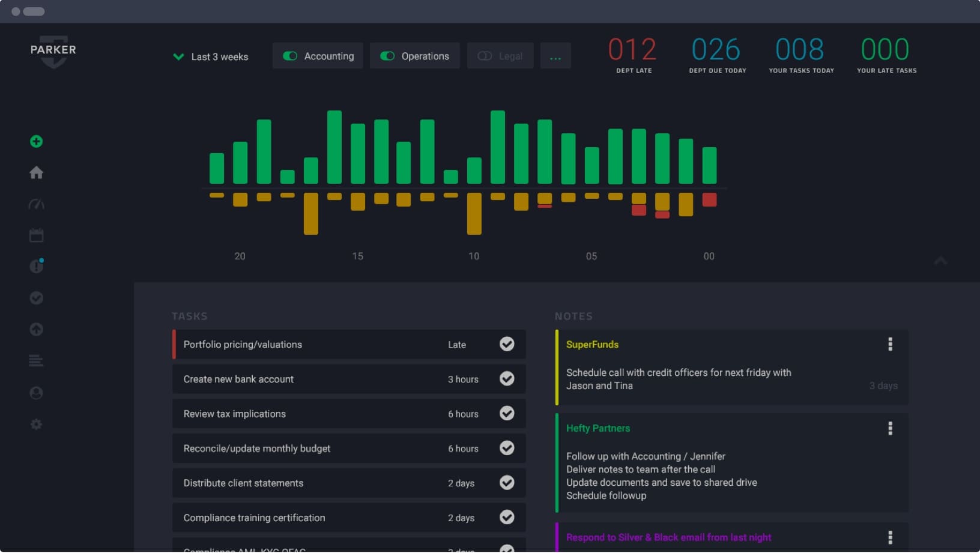
Task: Open the Portfolio pricing/valuations task
Action: click(x=243, y=345)
